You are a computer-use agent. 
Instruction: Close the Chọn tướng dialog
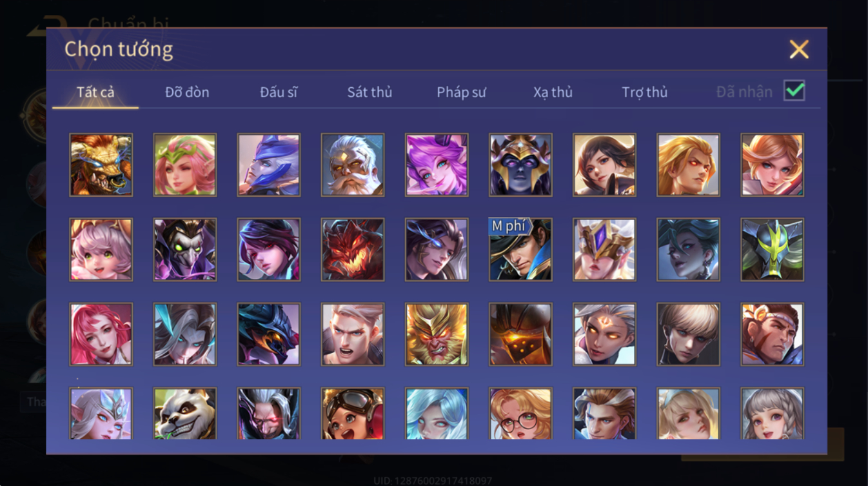pyautogui.click(x=799, y=50)
